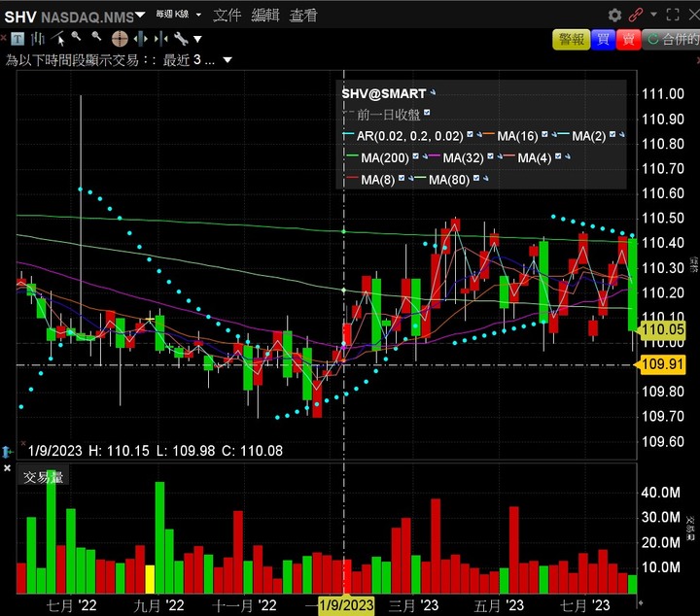The width and height of the screenshot is (700, 616).
Task: Close the volume panel with its X
Action: point(7,468)
